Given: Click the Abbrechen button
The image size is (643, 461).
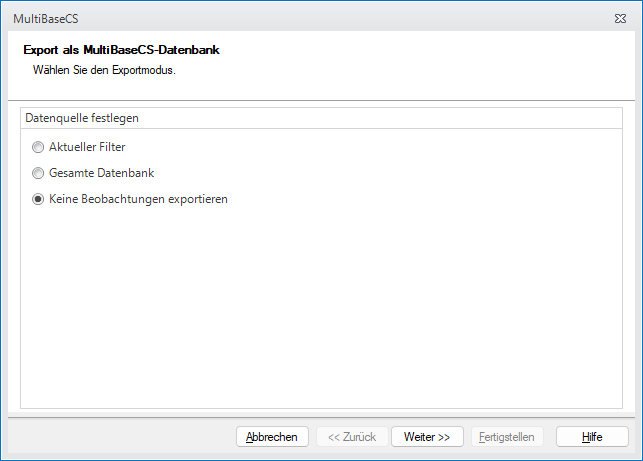Looking at the screenshot, I should click(272, 437).
